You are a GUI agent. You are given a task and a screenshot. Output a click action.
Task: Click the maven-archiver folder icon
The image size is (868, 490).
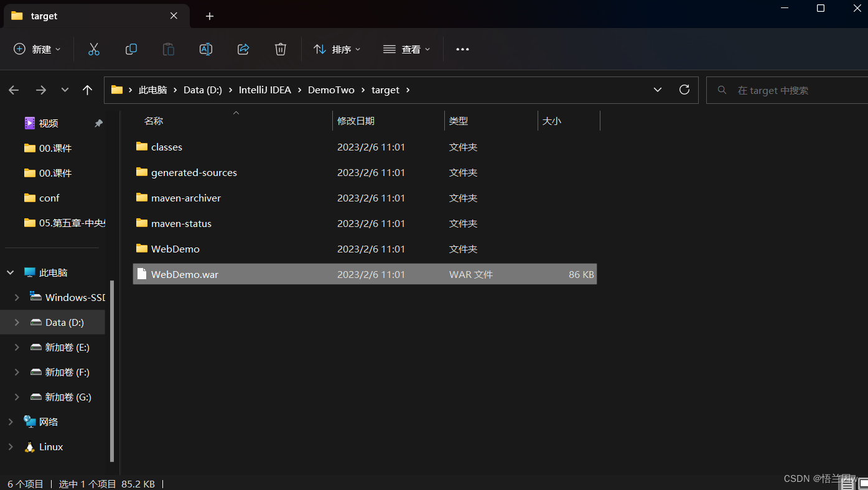[141, 198]
